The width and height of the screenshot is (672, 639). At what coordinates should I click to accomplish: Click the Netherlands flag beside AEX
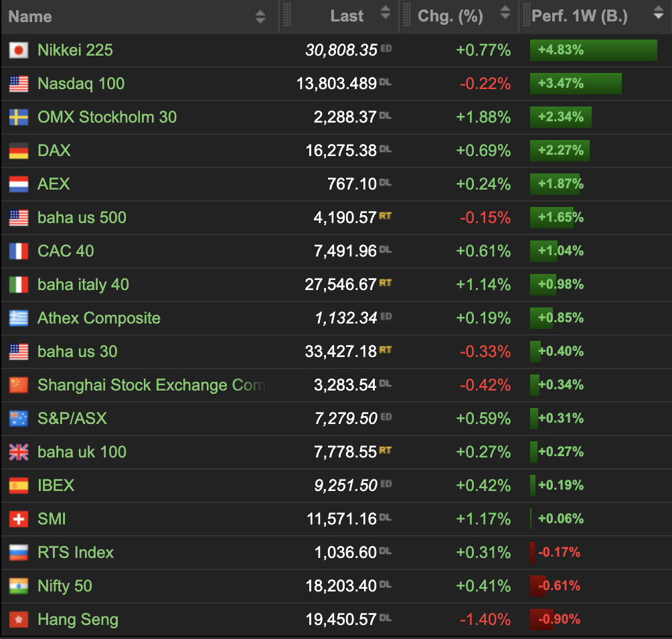[x=19, y=184]
